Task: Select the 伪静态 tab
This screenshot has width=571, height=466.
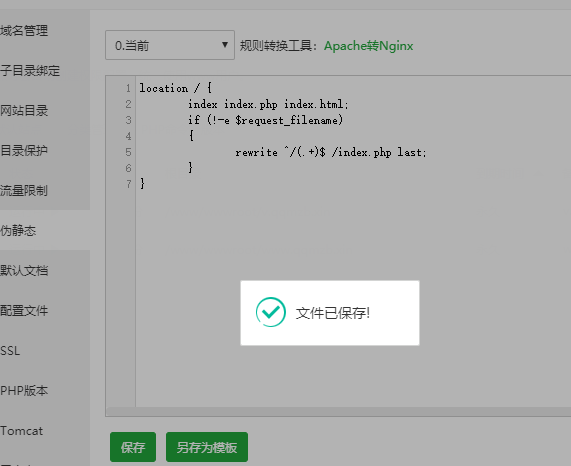Action: pos(18,230)
